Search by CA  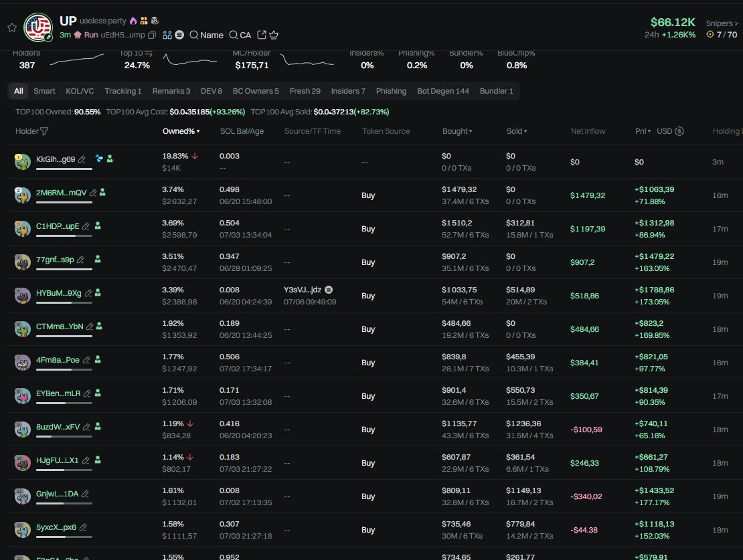pos(240,35)
